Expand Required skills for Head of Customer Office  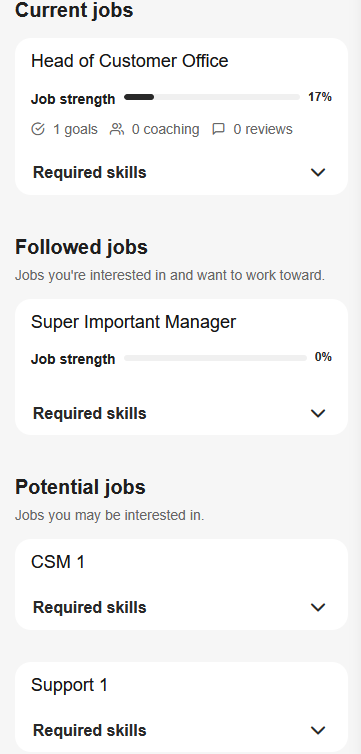point(318,172)
